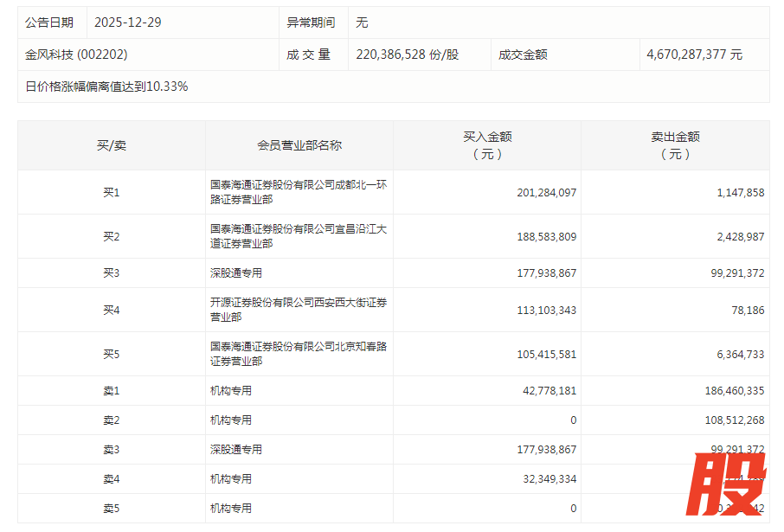
Task: Open the 成都北一环路证券营业部 brokerage in row 买1
Action: point(298,192)
